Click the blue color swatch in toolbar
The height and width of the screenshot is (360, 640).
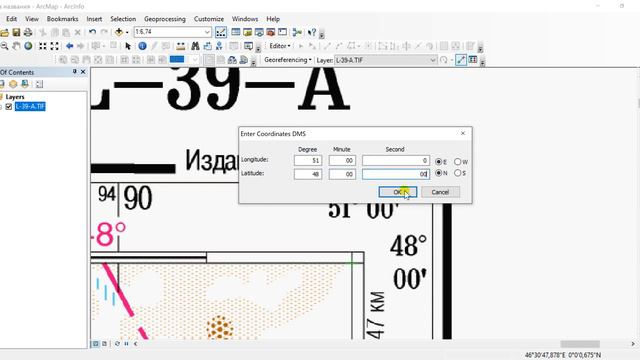tap(177, 60)
